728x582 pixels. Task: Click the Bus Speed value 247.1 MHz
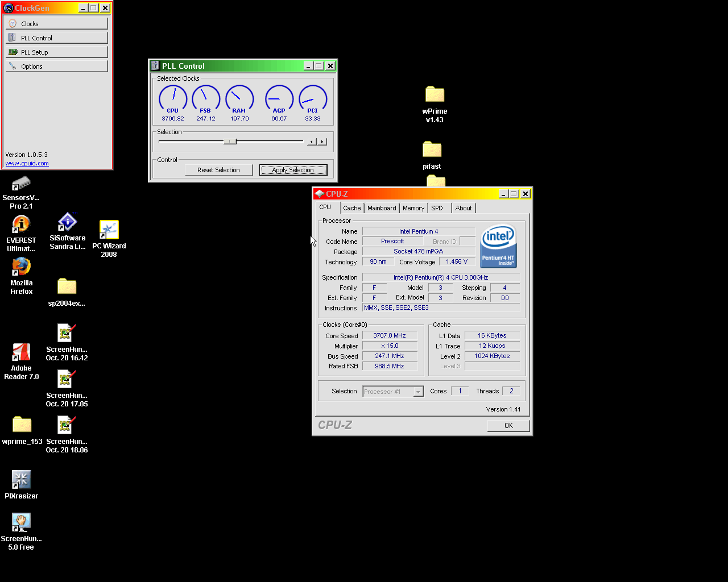click(x=390, y=356)
